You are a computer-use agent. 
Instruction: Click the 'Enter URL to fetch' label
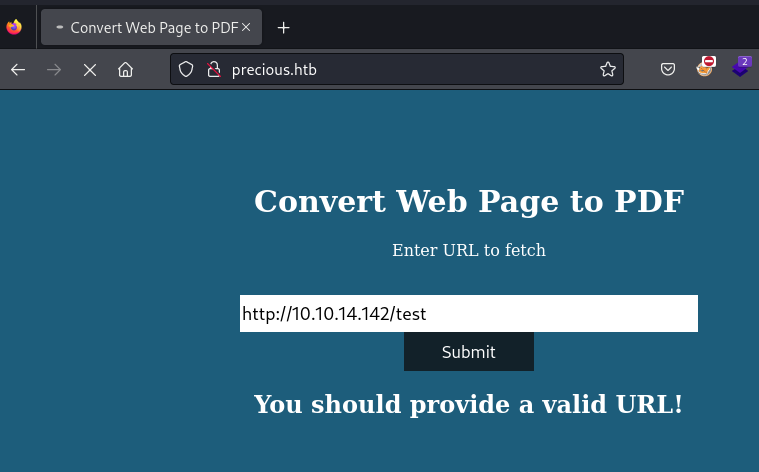469,250
